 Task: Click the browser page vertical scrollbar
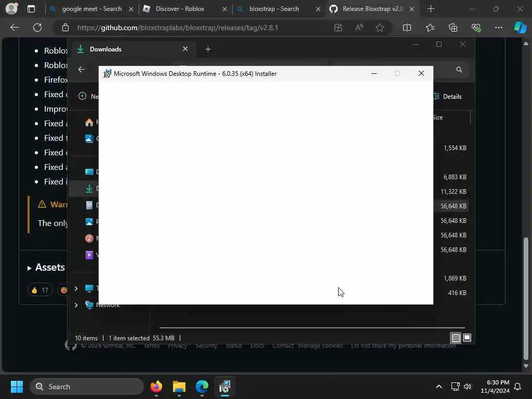pyautogui.click(x=526, y=299)
